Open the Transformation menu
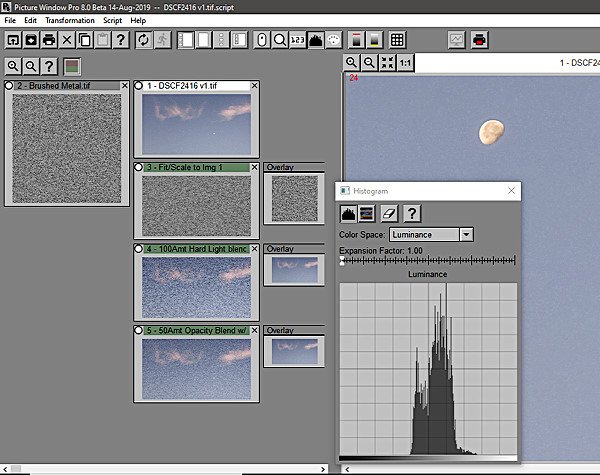600x475 pixels. tap(69, 20)
